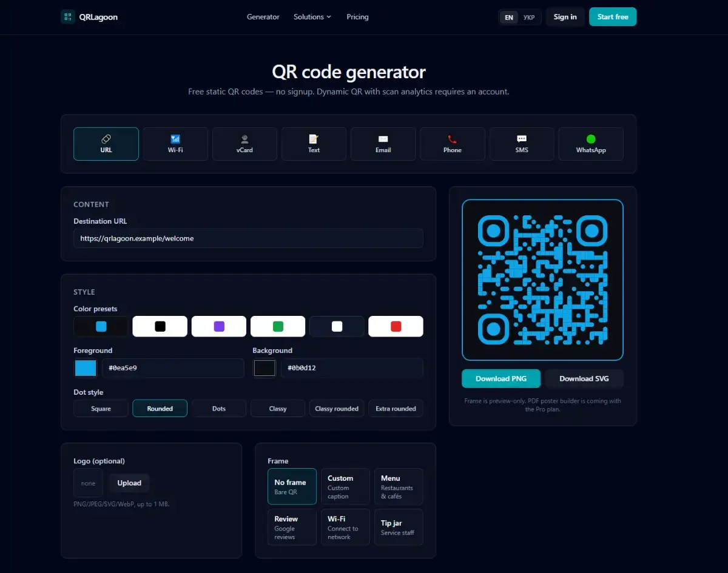The image size is (728, 573).
Task: Select the Tip jar frame
Action: point(399,528)
